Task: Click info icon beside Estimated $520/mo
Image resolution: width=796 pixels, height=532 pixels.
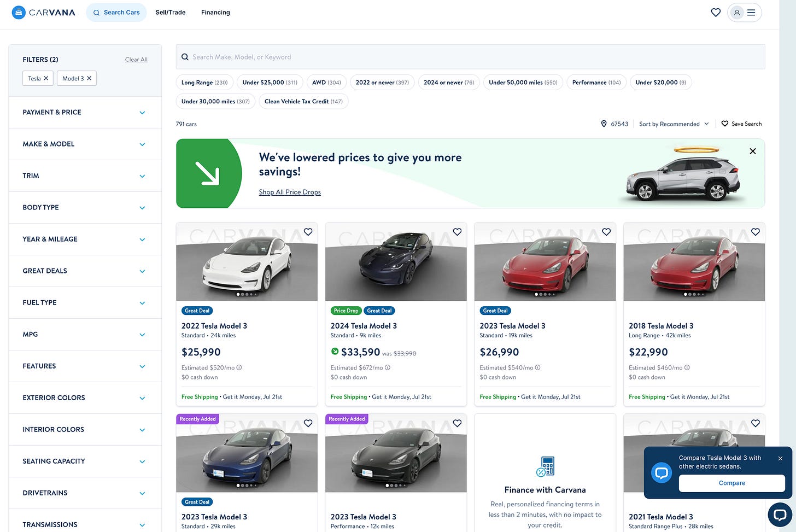Action: tap(239, 367)
